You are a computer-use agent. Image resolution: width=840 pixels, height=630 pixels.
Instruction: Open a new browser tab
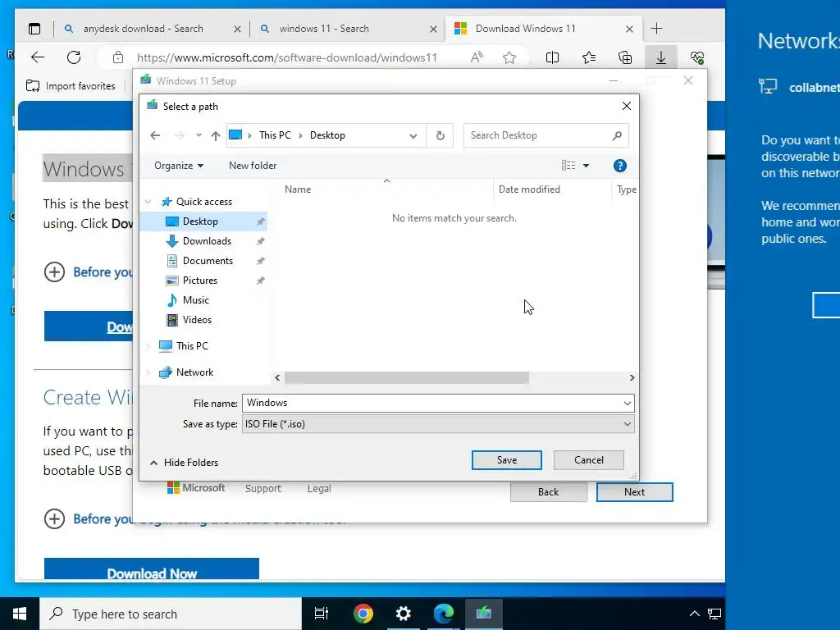point(657,29)
